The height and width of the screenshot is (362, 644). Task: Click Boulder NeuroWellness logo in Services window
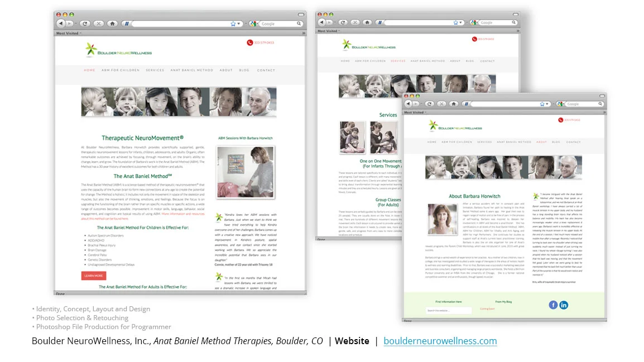368,46
